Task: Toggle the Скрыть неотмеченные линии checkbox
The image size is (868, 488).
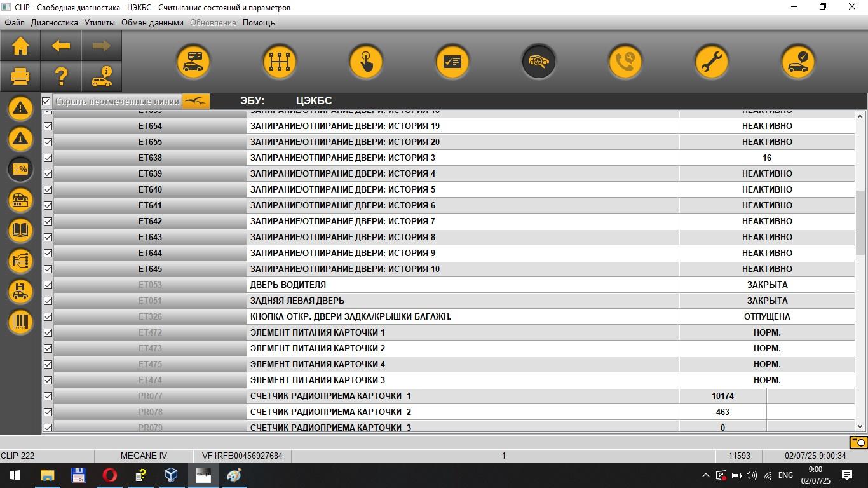Action: [46, 101]
